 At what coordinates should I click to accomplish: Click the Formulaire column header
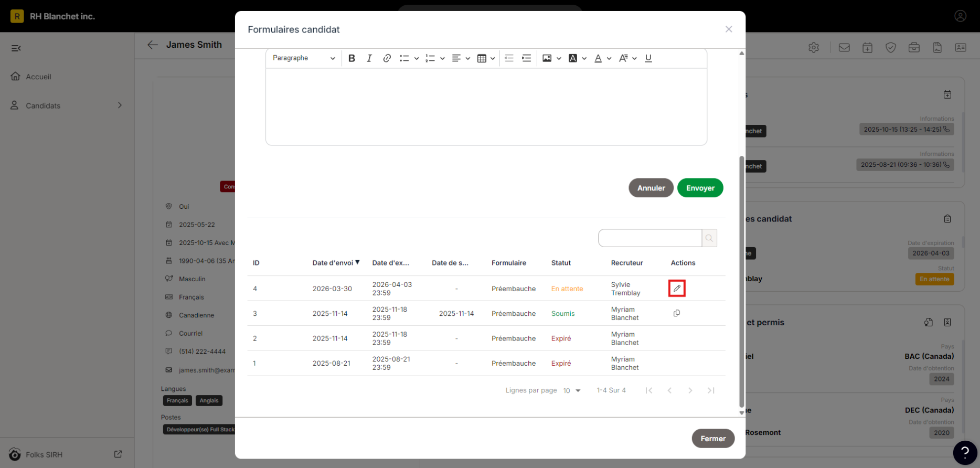[509, 263]
